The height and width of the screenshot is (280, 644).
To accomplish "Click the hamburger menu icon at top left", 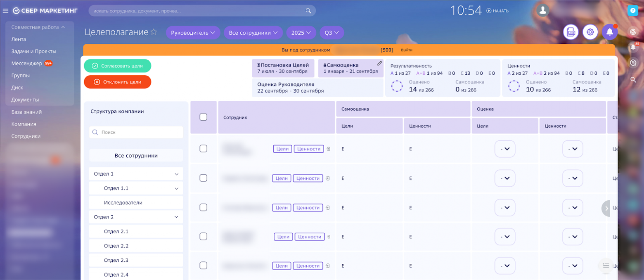I will [5, 11].
